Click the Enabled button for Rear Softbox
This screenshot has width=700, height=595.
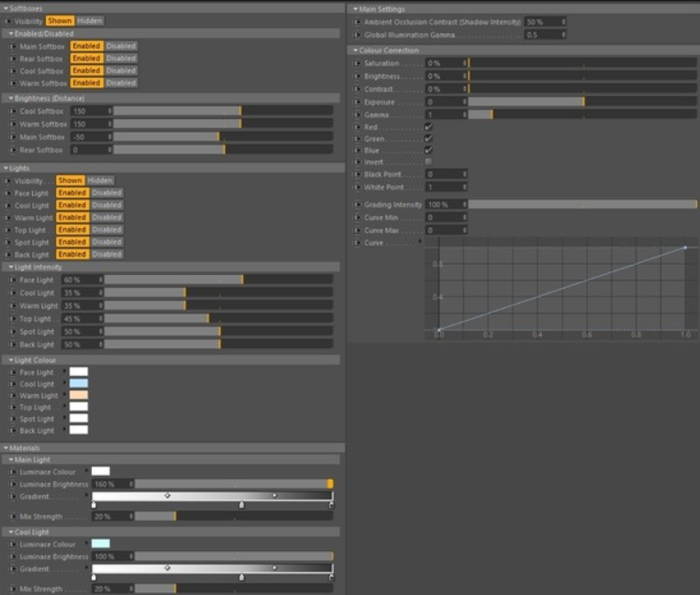click(x=86, y=59)
